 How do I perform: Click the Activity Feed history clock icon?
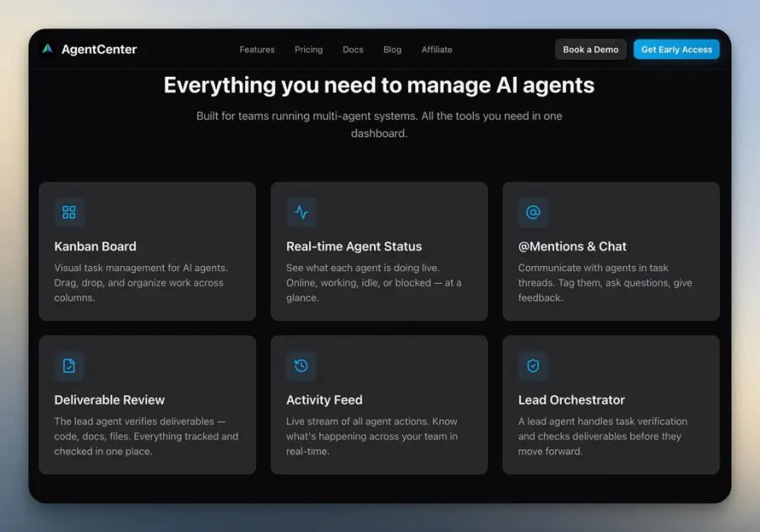(301, 366)
